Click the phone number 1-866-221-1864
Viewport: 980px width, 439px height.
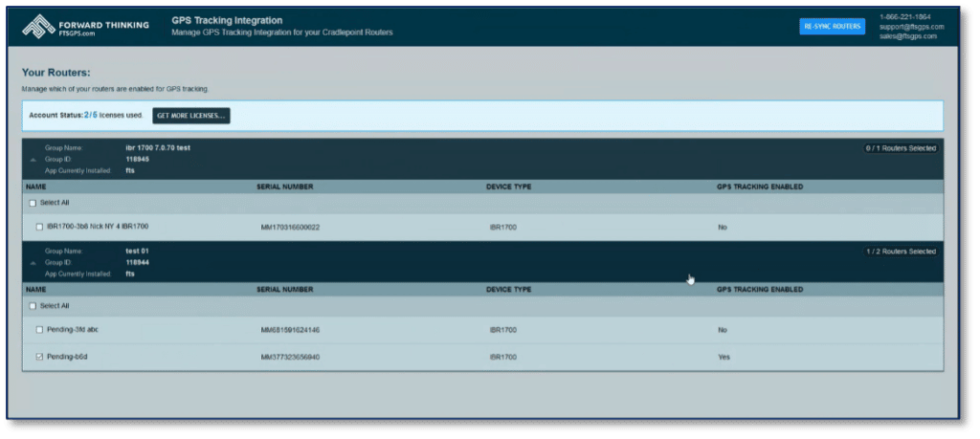pyautogui.click(x=904, y=17)
